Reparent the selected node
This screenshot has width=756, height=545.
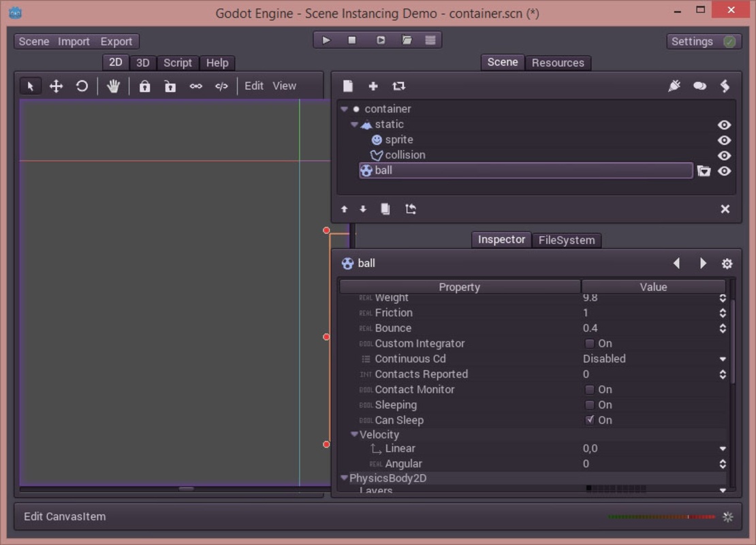[x=410, y=209]
